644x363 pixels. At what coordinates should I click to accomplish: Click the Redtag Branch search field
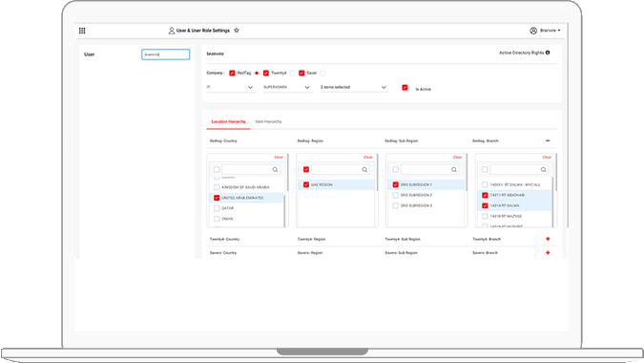(520, 169)
